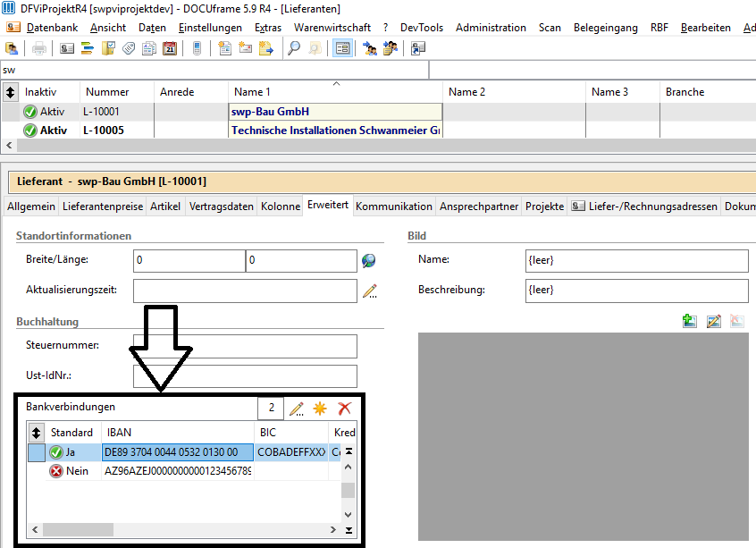Select supplier Technische Installationen Schwanmeier
The width and height of the screenshot is (756, 548).
pyautogui.click(x=335, y=131)
